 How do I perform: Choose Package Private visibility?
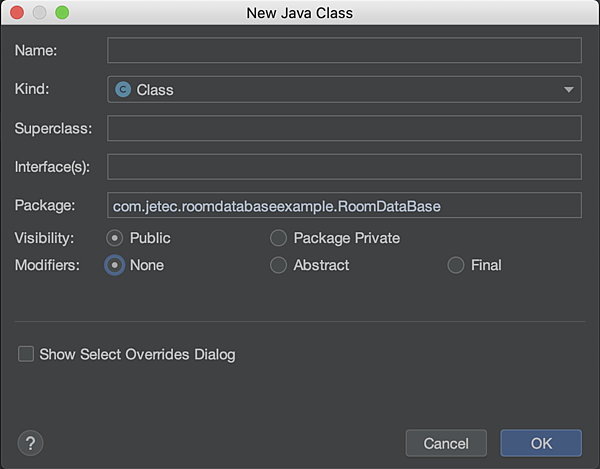pyautogui.click(x=278, y=238)
